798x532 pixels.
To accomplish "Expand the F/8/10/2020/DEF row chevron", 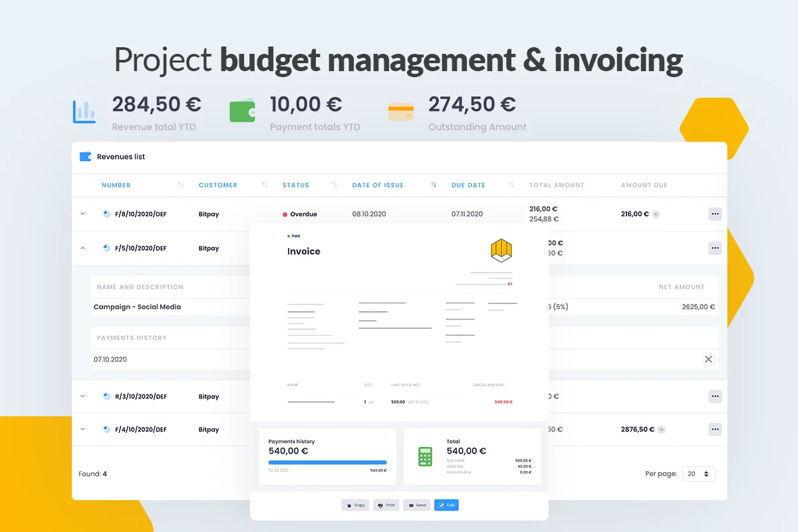I will 83,214.
